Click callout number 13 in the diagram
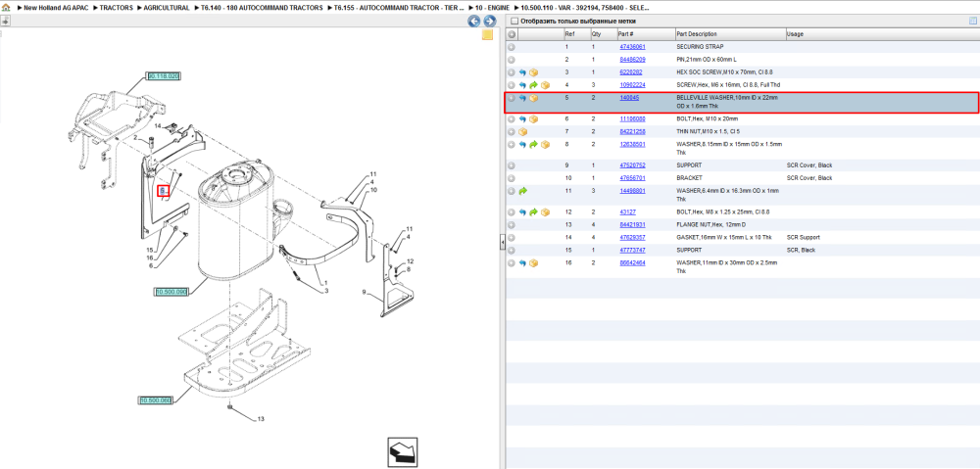Screen dimensions: 980x469 (x=261, y=419)
